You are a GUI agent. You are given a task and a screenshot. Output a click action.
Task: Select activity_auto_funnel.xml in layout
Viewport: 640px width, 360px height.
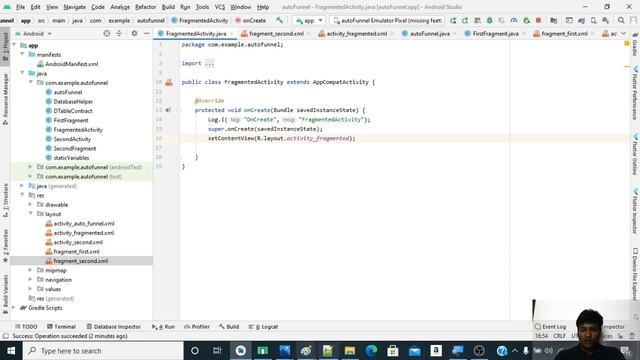coord(84,223)
